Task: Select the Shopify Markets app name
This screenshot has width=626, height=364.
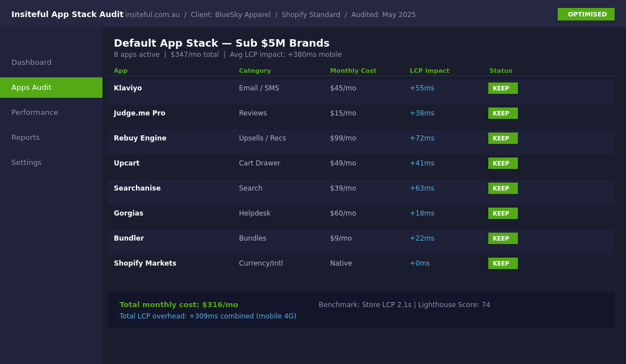Action: tap(145, 263)
